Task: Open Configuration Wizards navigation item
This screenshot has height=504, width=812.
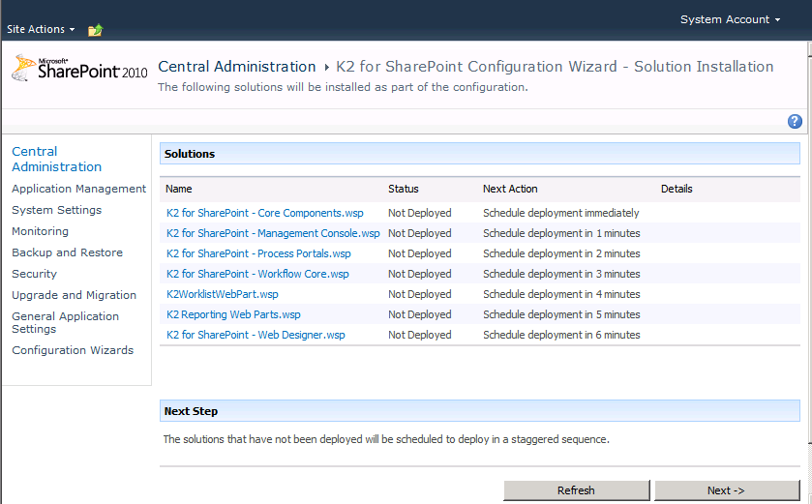Action: point(73,350)
